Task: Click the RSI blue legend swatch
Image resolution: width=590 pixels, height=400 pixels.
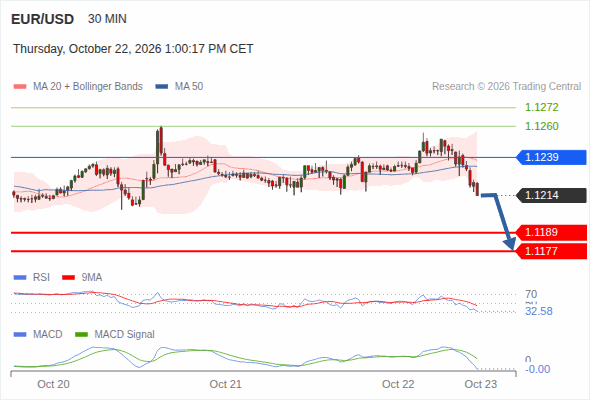Action: click(20, 278)
